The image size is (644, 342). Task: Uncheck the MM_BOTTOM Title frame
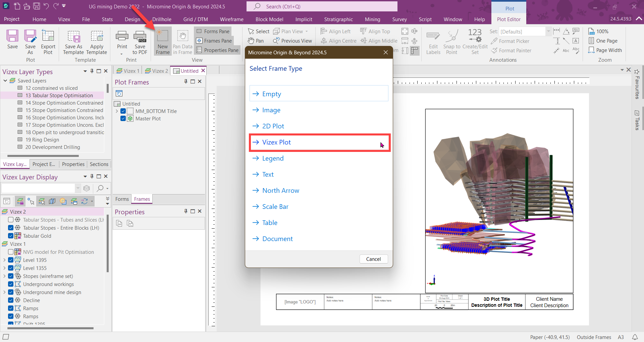pyautogui.click(x=124, y=111)
